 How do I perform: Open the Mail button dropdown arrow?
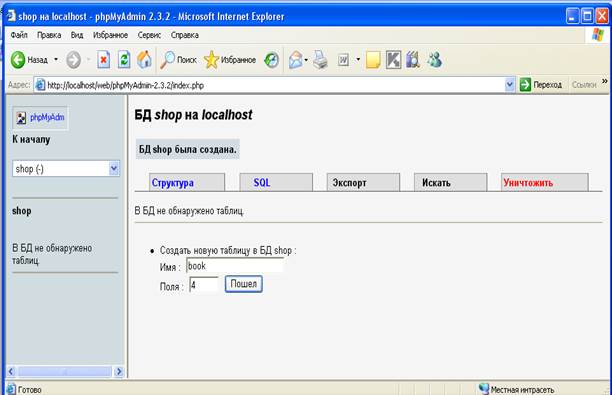coord(306,60)
